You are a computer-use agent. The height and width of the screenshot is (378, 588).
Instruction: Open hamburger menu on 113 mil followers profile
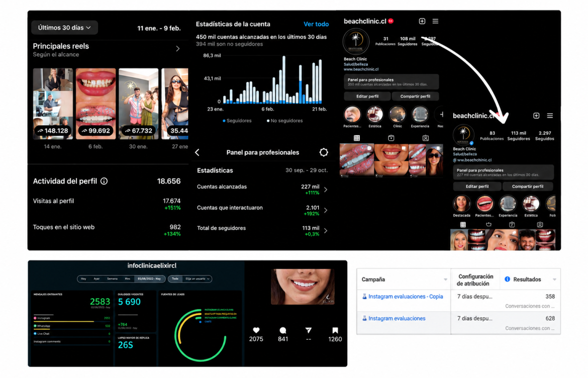pyautogui.click(x=550, y=116)
